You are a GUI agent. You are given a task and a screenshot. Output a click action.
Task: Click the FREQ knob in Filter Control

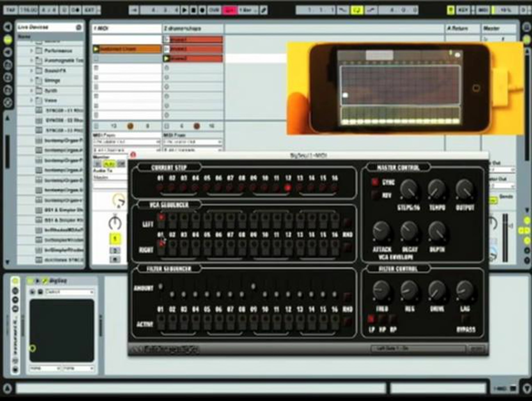click(381, 291)
